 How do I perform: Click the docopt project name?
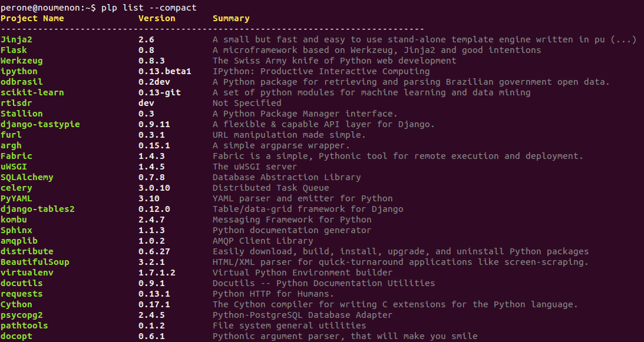coord(16,336)
